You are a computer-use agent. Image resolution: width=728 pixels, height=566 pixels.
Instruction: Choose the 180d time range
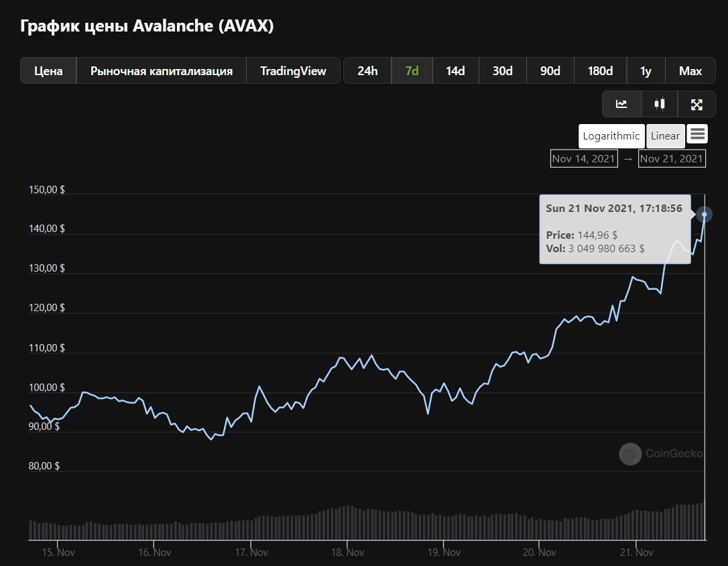[601, 71]
